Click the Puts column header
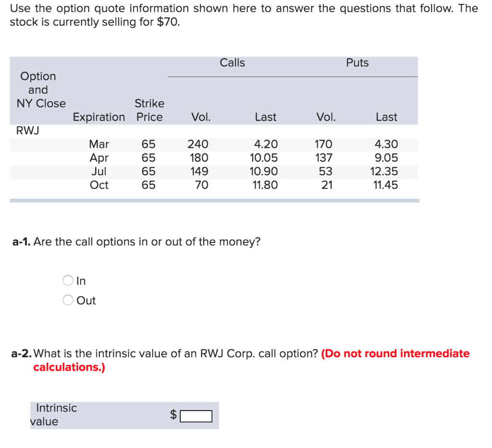The width and height of the screenshot is (492, 448). (x=357, y=62)
